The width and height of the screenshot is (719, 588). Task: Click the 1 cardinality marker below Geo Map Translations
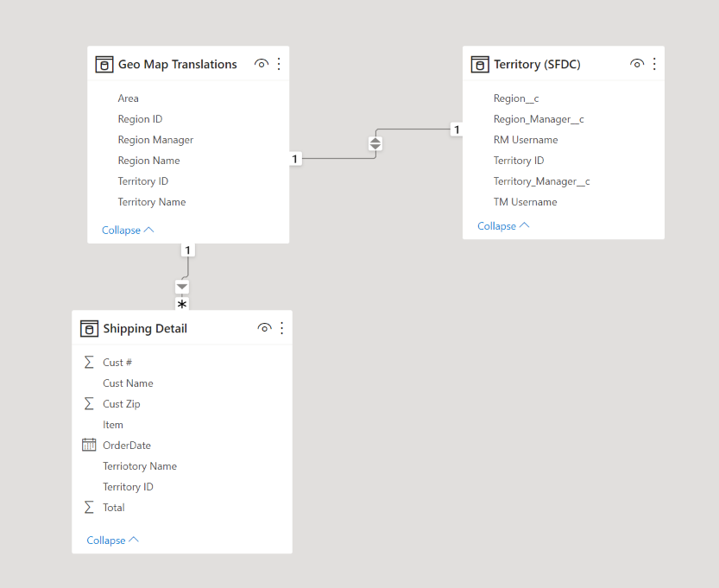[187, 250]
